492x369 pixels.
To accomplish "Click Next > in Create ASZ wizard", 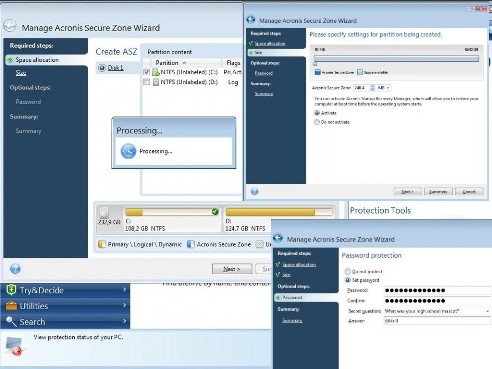I will point(232,269).
